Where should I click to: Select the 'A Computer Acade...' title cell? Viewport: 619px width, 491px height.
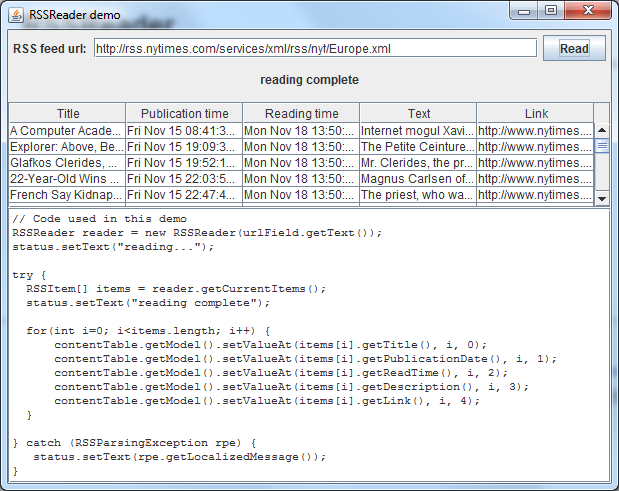point(66,130)
